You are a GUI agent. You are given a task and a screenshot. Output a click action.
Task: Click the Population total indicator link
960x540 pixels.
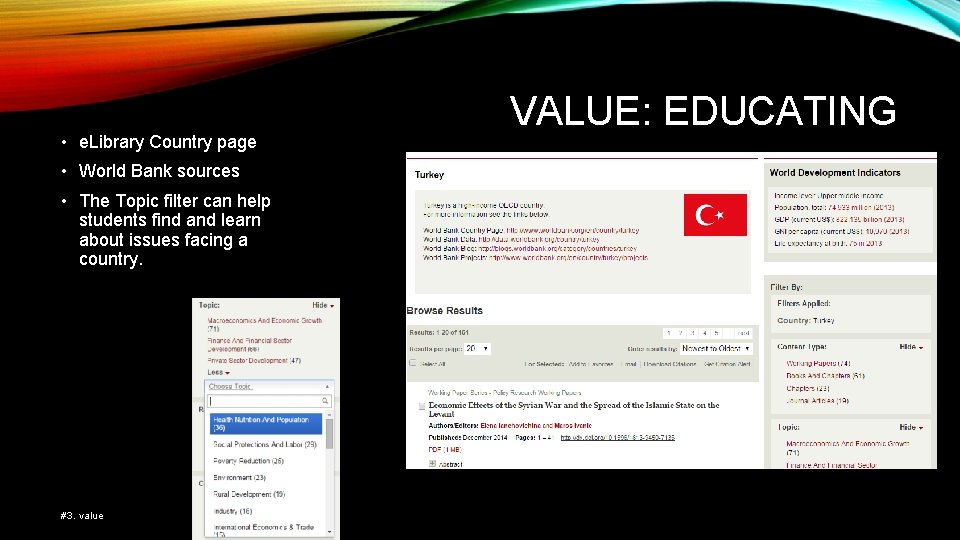click(x=834, y=208)
